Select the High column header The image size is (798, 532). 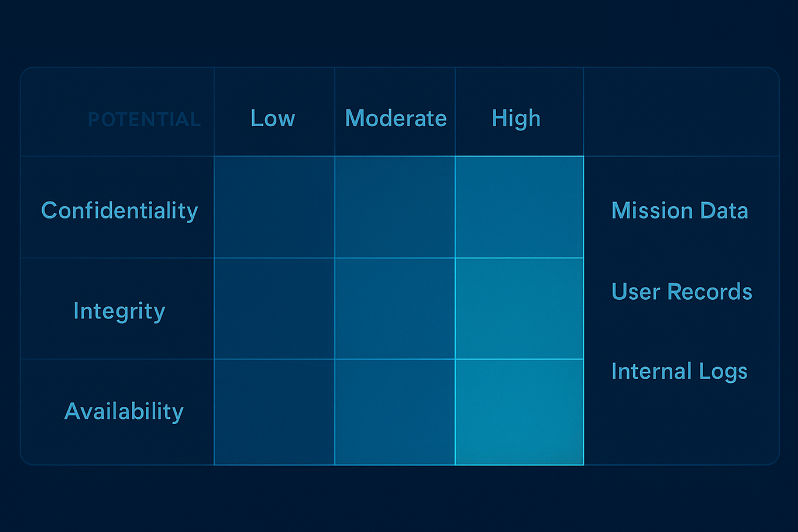pyautogui.click(x=516, y=118)
